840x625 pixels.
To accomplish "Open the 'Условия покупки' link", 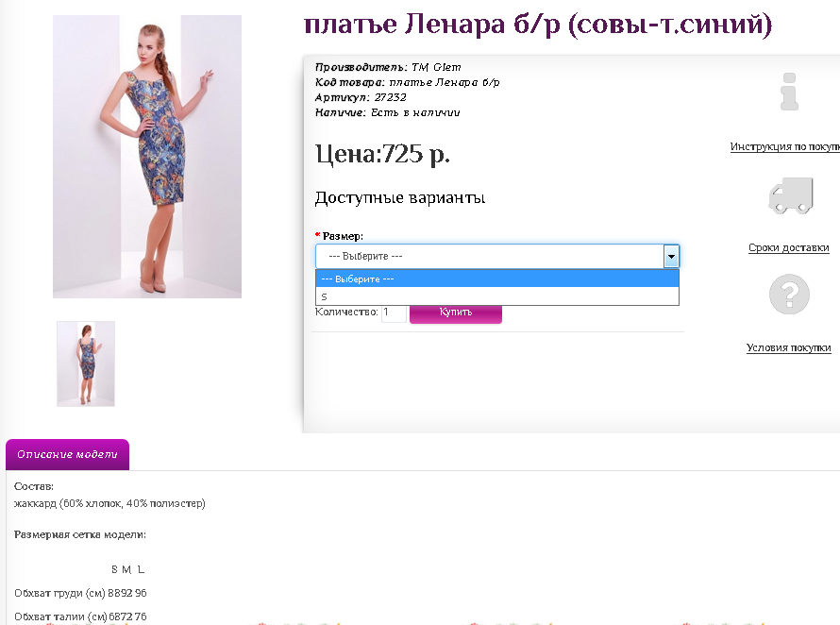I will (x=789, y=347).
